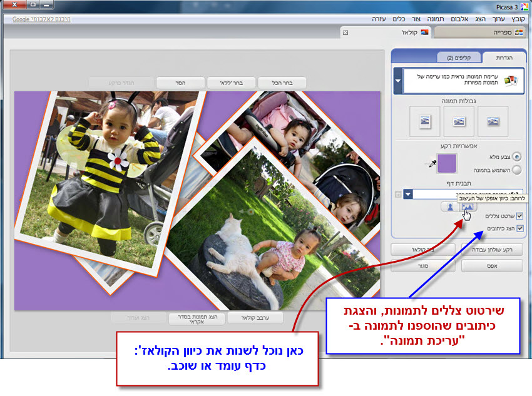Viewport: 532px width, 396px height.
Task: Click the Picasa logo in title bar
Action: 524,6
